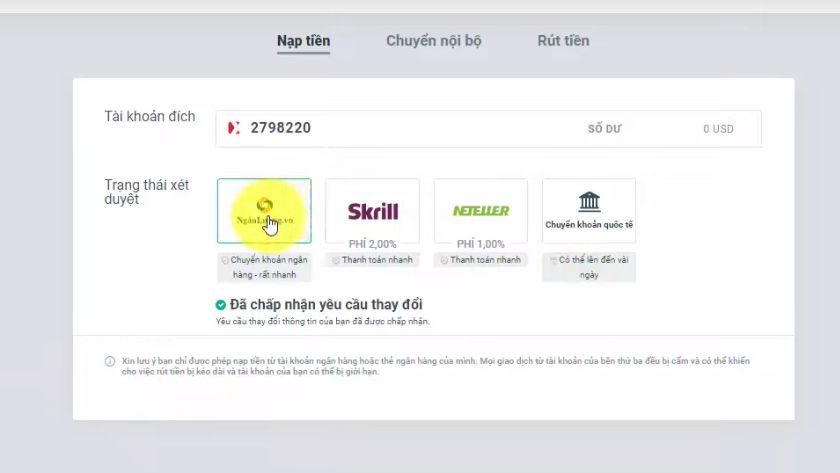This screenshot has height=473, width=840.
Task: Click the bank building icon
Action: click(589, 201)
